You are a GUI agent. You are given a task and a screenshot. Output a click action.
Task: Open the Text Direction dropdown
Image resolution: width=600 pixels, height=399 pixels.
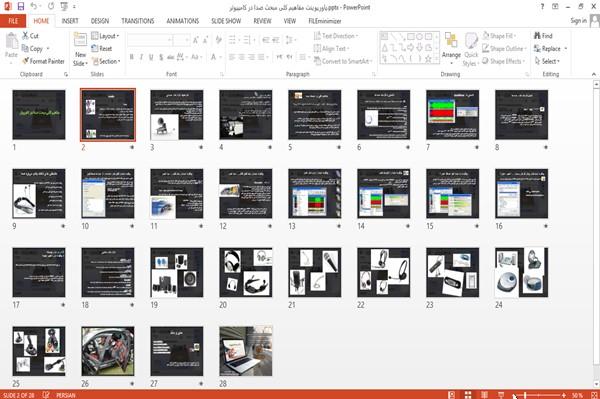(x=336, y=36)
